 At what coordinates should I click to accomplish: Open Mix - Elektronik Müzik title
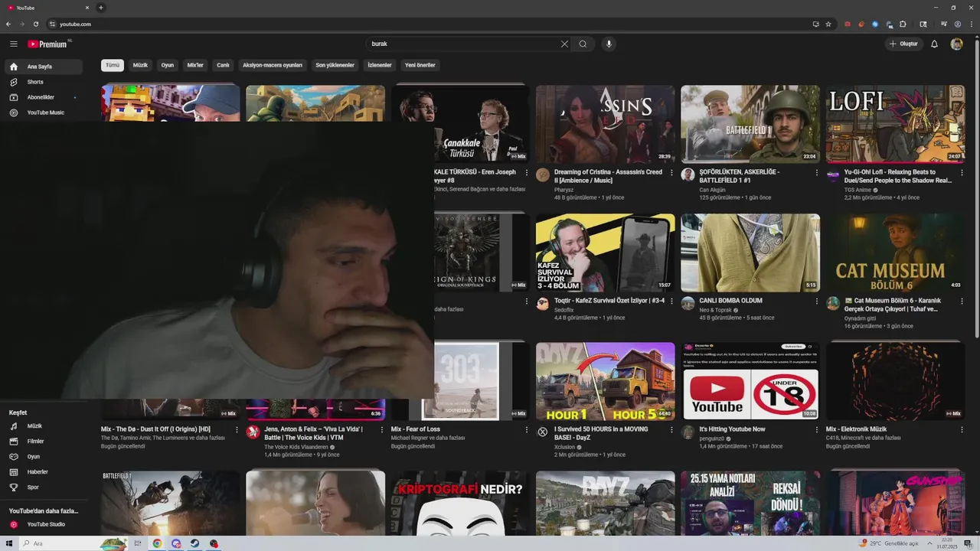click(x=856, y=429)
